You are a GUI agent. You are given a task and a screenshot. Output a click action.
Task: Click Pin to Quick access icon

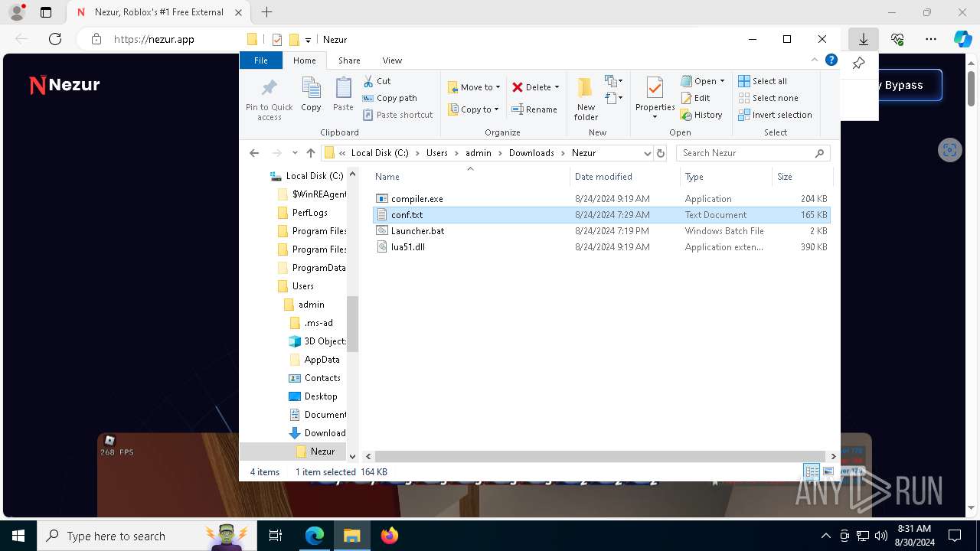(x=269, y=99)
